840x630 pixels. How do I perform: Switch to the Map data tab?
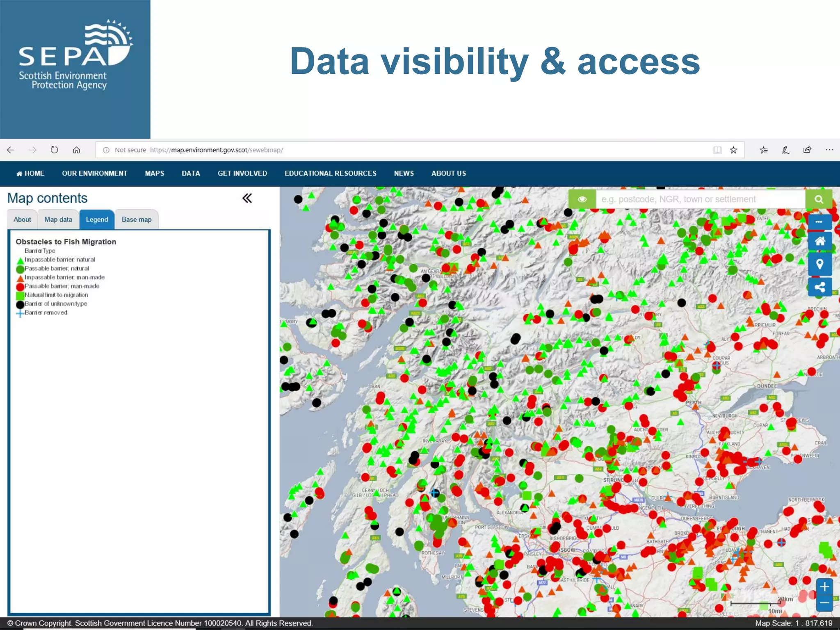pyautogui.click(x=58, y=219)
